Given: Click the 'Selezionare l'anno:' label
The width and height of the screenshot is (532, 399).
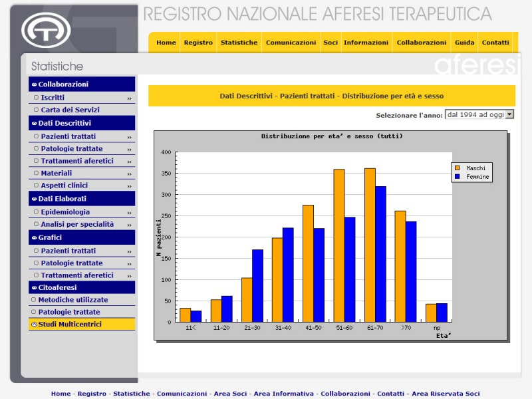Looking at the screenshot, I should coord(409,115).
